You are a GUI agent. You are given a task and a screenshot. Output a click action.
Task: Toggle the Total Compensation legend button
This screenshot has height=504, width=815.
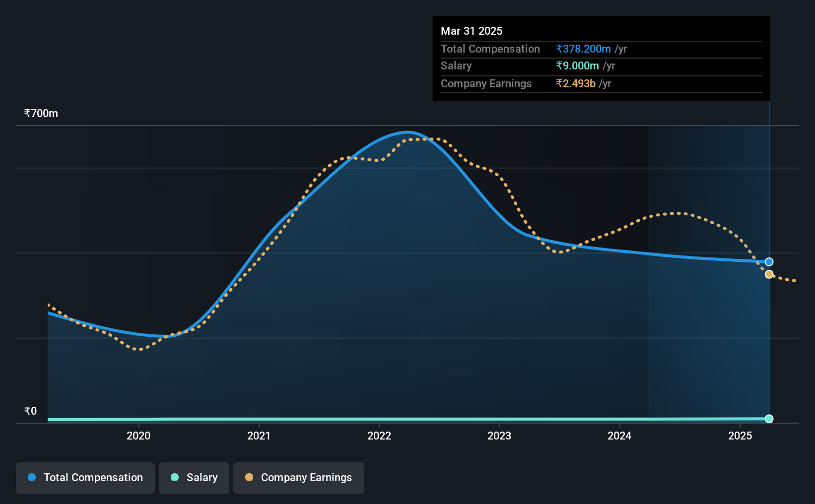(x=85, y=478)
